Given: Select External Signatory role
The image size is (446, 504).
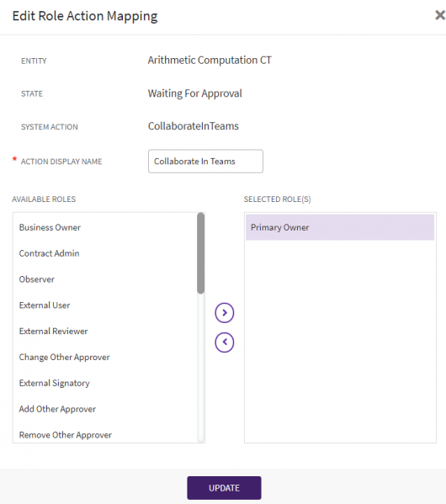Looking at the screenshot, I should (x=105, y=383).
